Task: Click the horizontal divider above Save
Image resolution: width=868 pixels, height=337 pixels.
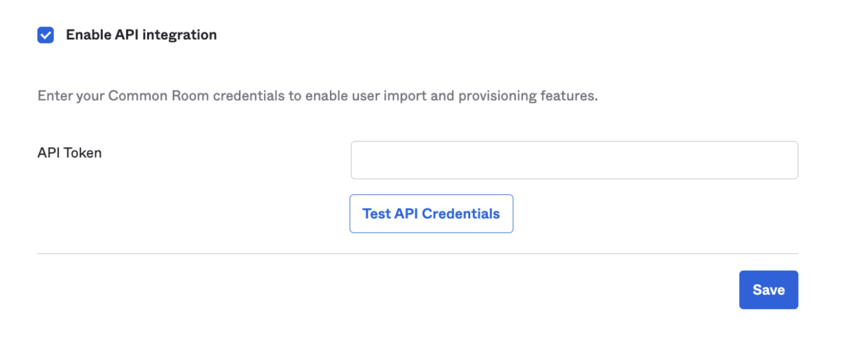Action: pos(417,254)
